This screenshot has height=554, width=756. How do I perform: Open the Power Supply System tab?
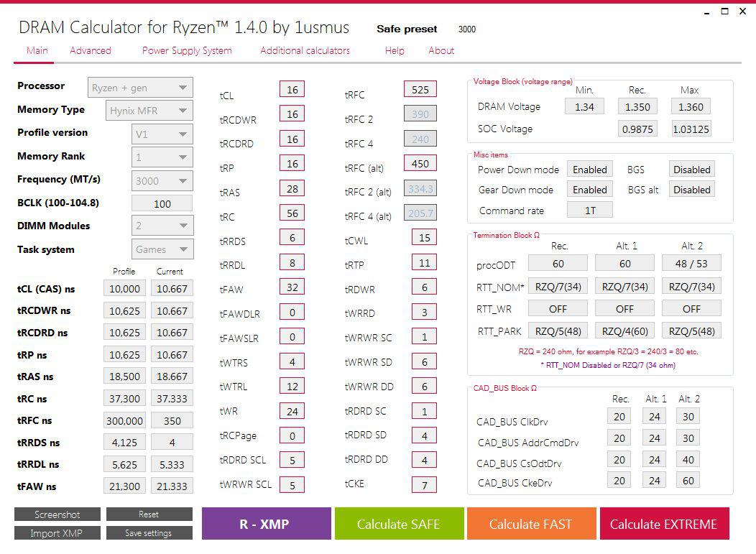click(187, 50)
